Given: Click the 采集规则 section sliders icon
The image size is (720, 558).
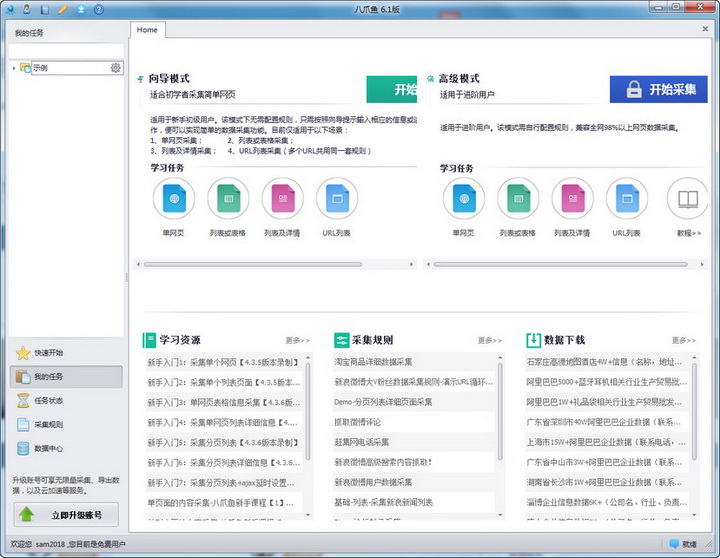Looking at the screenshot, I should pos(342,340).
